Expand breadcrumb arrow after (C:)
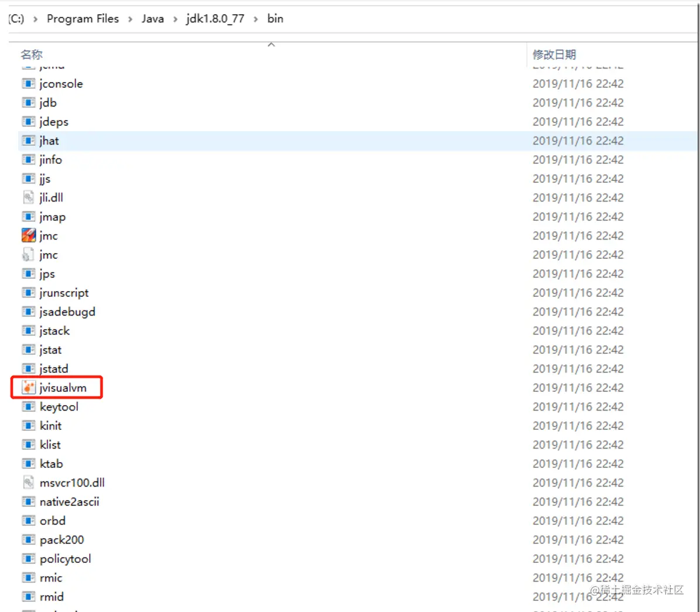700x612 pixels. pyautogui.click(x=35, y=19)
